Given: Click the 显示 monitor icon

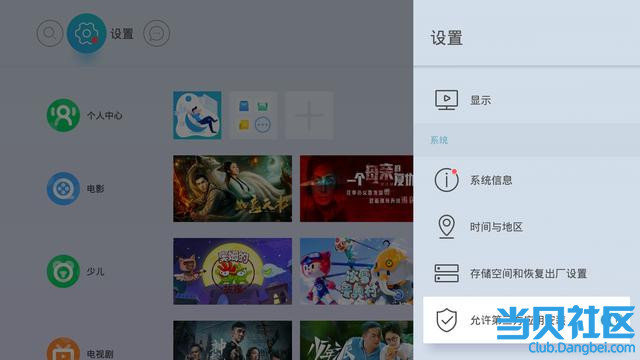Looking at the screenshot, I should tap(446, 100).
